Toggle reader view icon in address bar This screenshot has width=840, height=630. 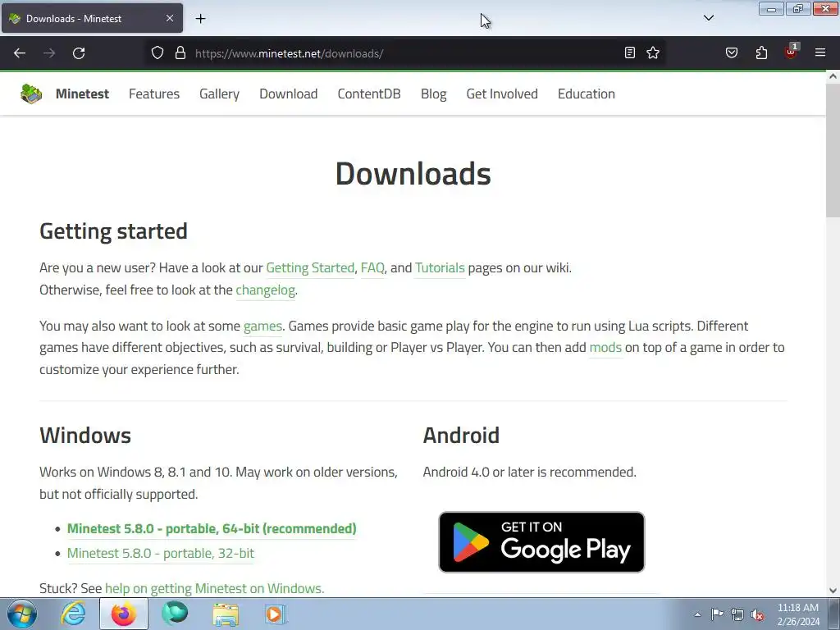click(630, 52)
